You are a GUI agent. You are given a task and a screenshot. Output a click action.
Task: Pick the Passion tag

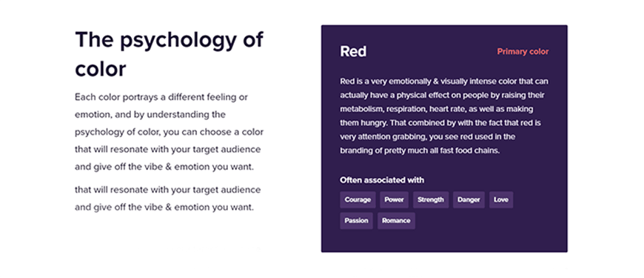coord(357,221)
